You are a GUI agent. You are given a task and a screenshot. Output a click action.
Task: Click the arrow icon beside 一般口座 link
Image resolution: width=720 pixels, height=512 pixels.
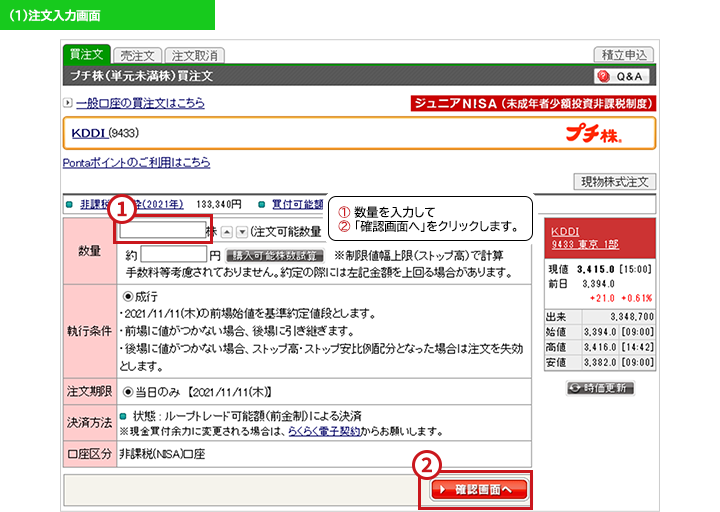click(68, 102)
